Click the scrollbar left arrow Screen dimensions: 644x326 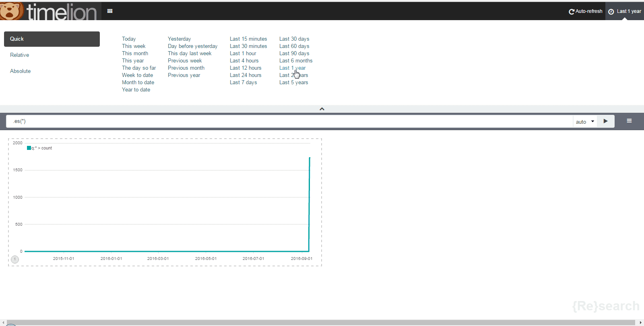(3, 322)
